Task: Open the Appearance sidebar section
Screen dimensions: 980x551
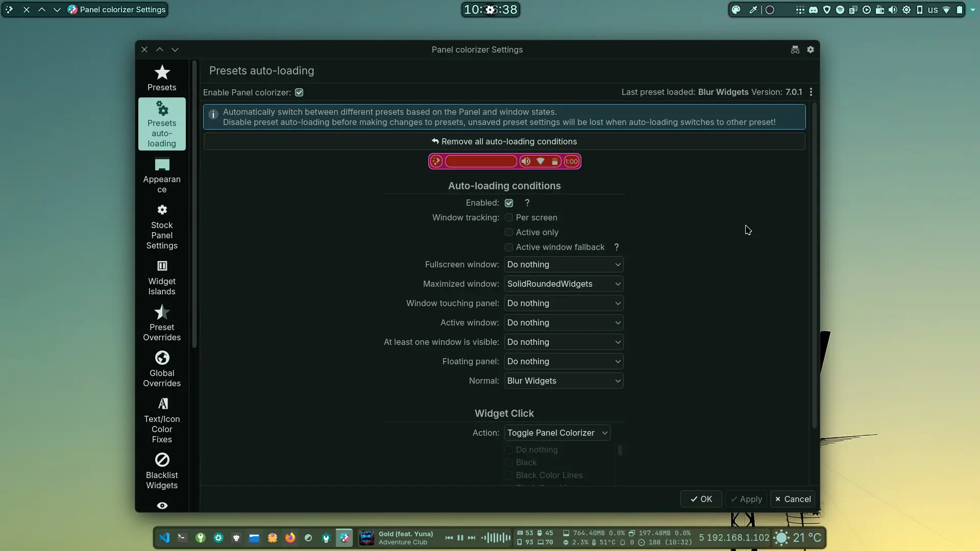Action: click(x=162, y=175)
